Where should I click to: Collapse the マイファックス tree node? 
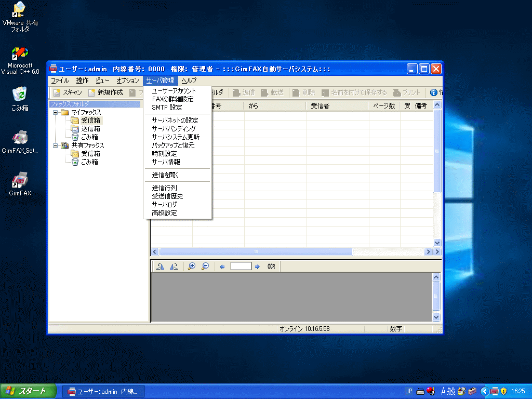[55, 112]
